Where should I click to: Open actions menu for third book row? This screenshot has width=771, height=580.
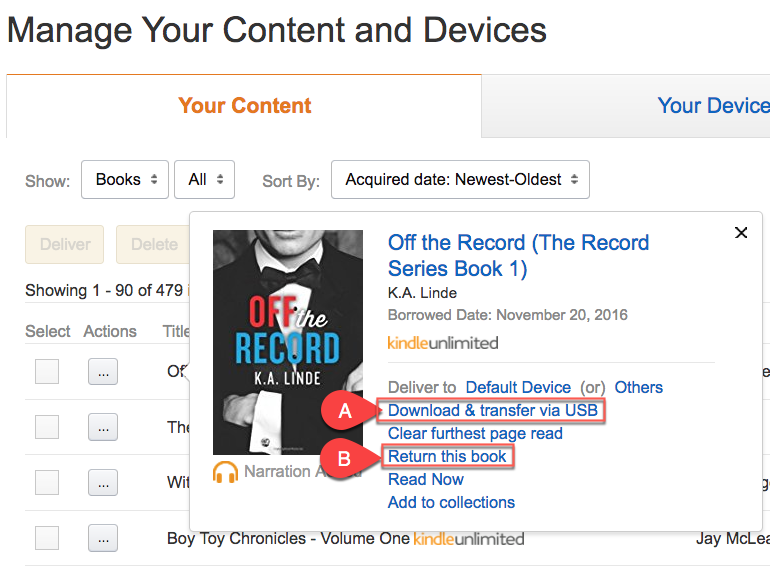[103, 482]
